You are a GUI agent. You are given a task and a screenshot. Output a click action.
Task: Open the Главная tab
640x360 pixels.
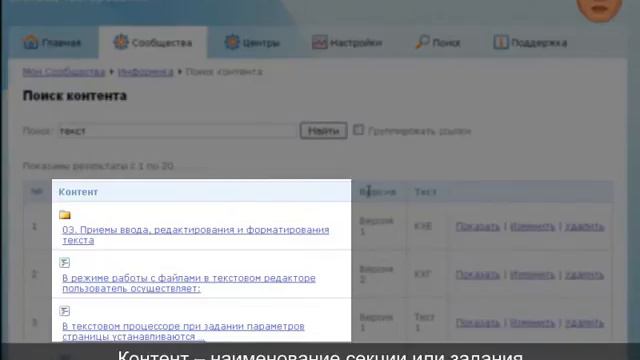52,42
